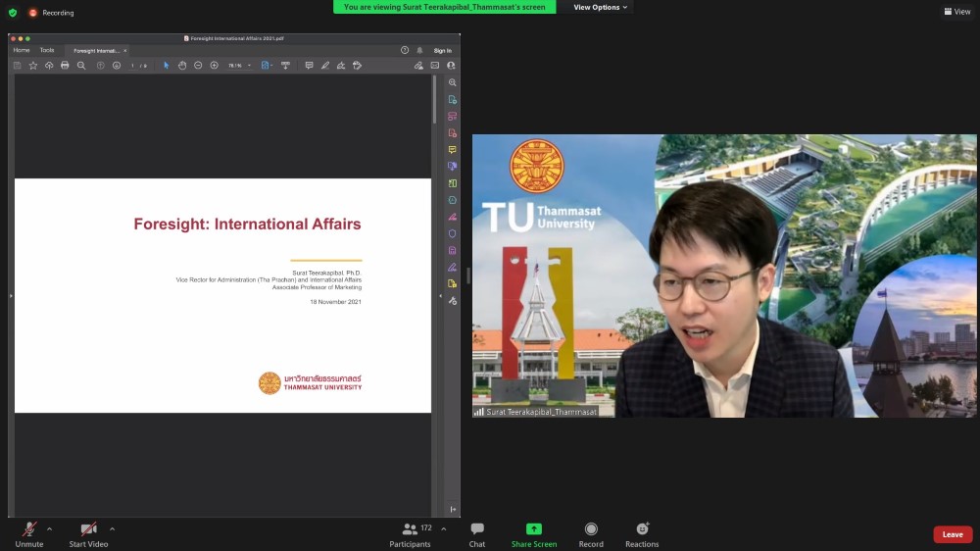
Task: Expand audio options arrow beside Unmute
Action: [50, 528]
